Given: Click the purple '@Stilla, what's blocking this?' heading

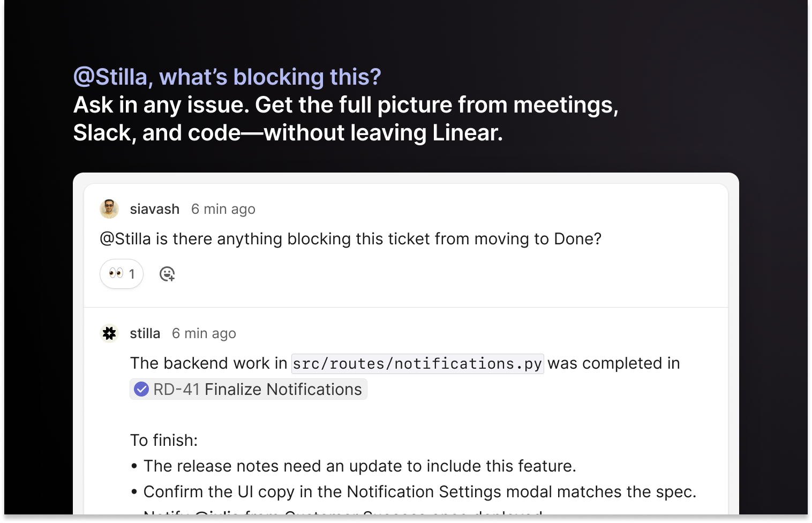Looking at the screenshot, I should (227, 77).
